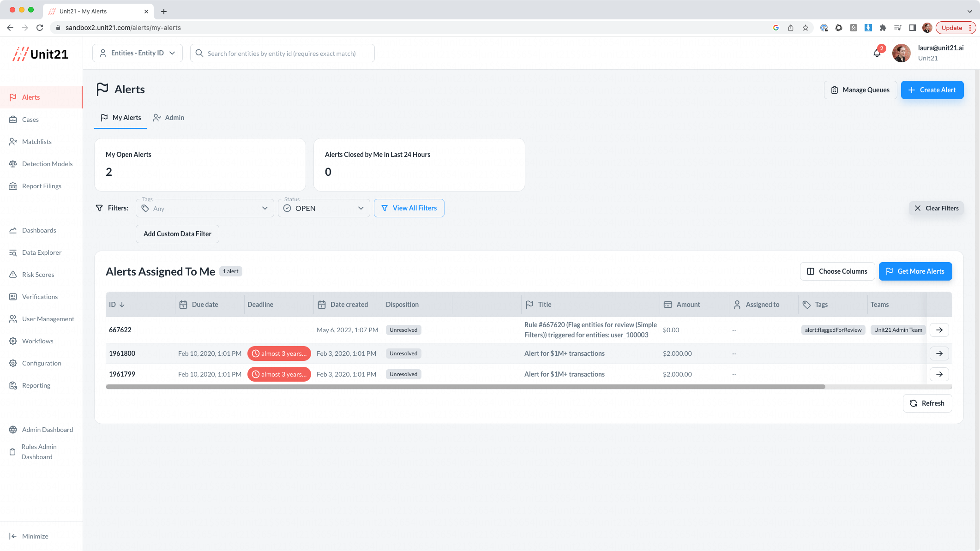
Task: Expand the Tags filter dropdown
Action: 205,209
